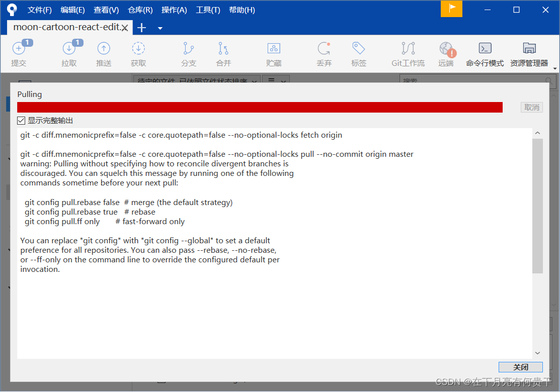The width and height of the screenshot is (560, 392).
Task: Click the output scrollbar up arrow
Action: pos(537,133)
